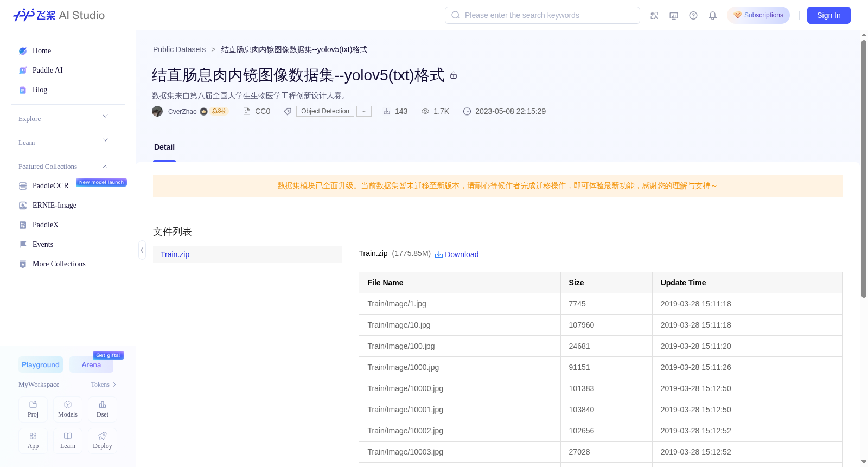Click the vertical page scrollbar

tap(864, 168)
